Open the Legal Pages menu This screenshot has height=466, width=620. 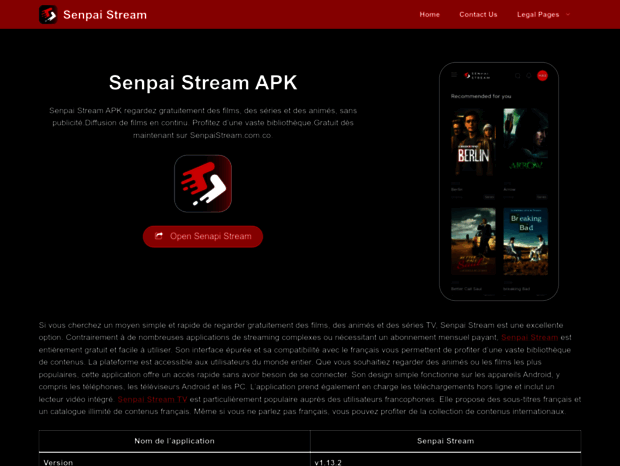[x=538, y=15]
